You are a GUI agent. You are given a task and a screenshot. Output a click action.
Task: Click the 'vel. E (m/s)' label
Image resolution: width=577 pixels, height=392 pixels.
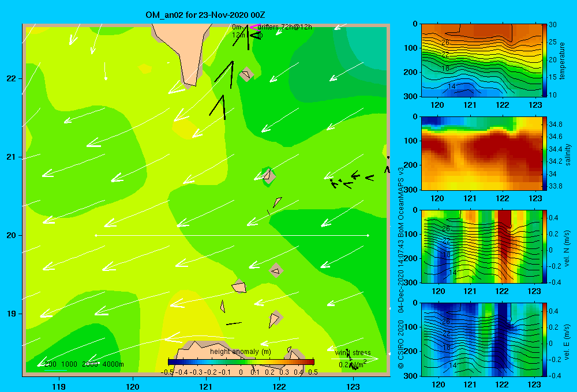click(567, 341)
